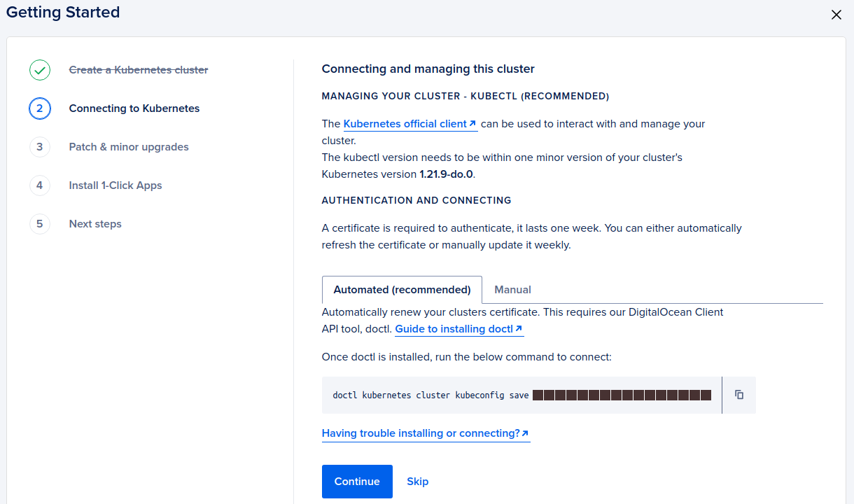Open Having trouble installing or connecting link
Screen dimensions: 854x504
coord(426,433)
